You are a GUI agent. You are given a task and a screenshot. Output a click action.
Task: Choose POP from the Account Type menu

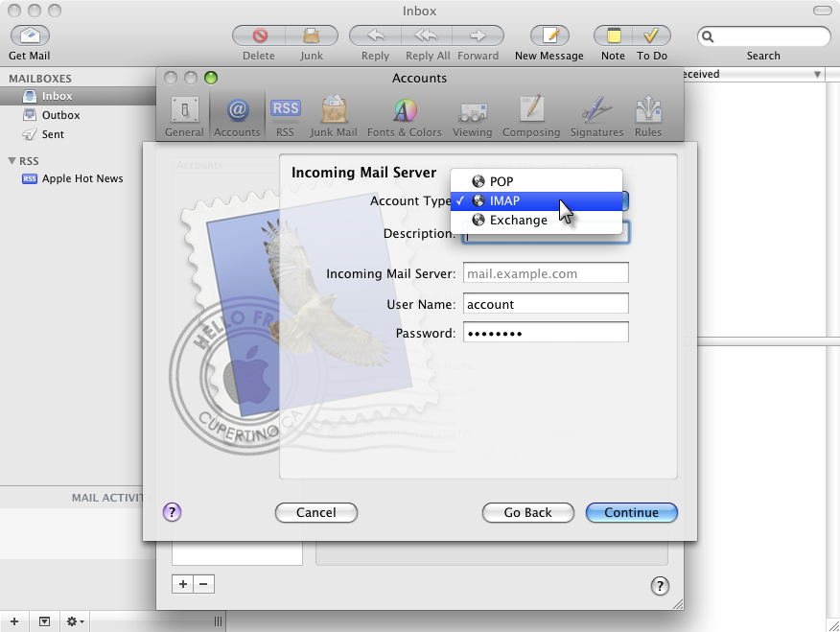pos(536,181)
